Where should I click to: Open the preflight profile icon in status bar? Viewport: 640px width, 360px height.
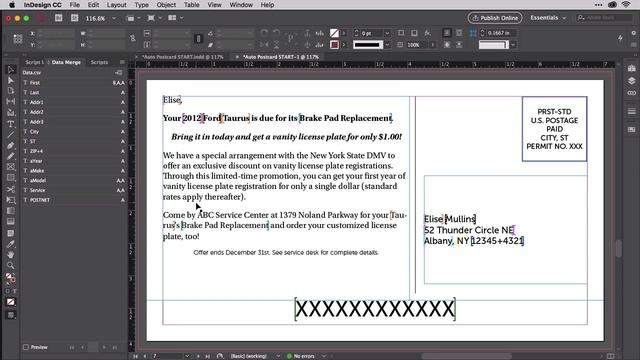point(220,356)
